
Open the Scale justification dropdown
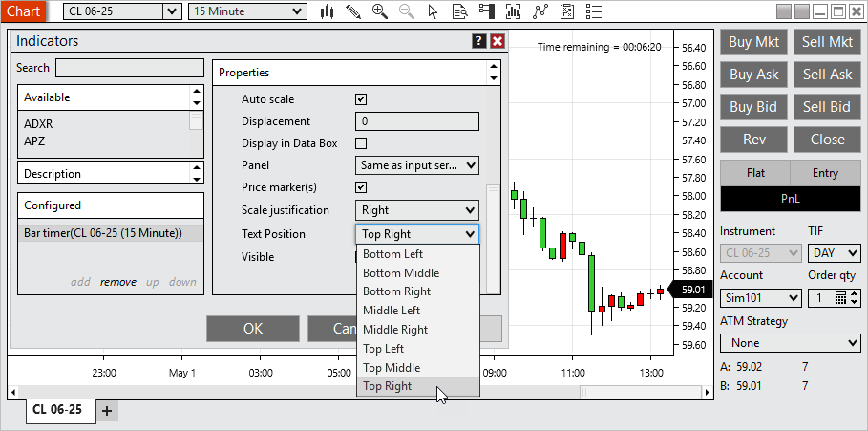416,210
